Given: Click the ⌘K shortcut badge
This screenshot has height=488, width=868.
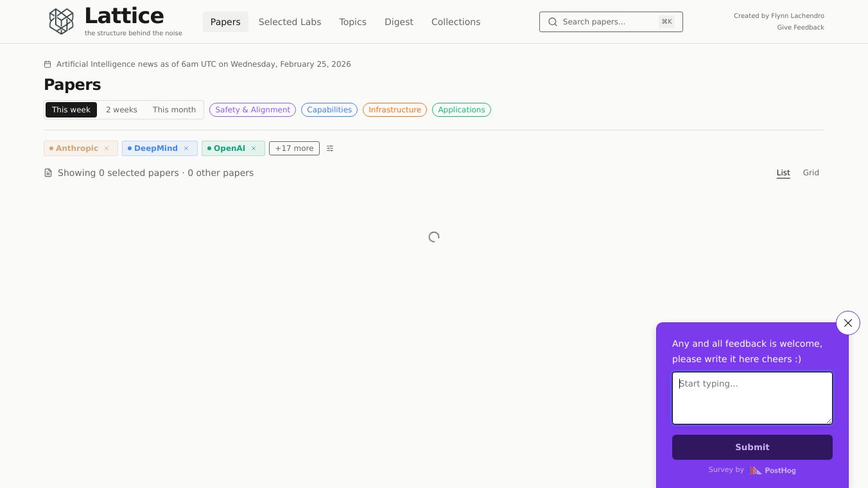Looking at the screenshot, I should coord(666,22).
